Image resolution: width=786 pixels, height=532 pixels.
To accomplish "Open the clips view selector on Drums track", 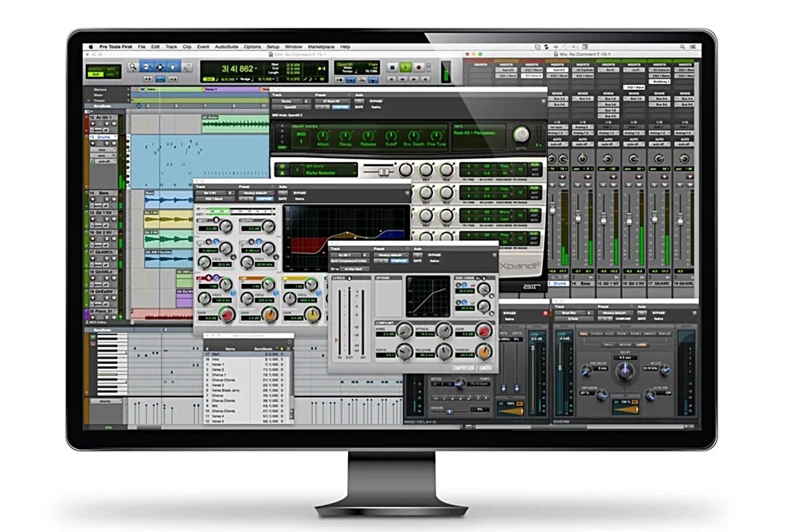I will click(x=103, y=150).
